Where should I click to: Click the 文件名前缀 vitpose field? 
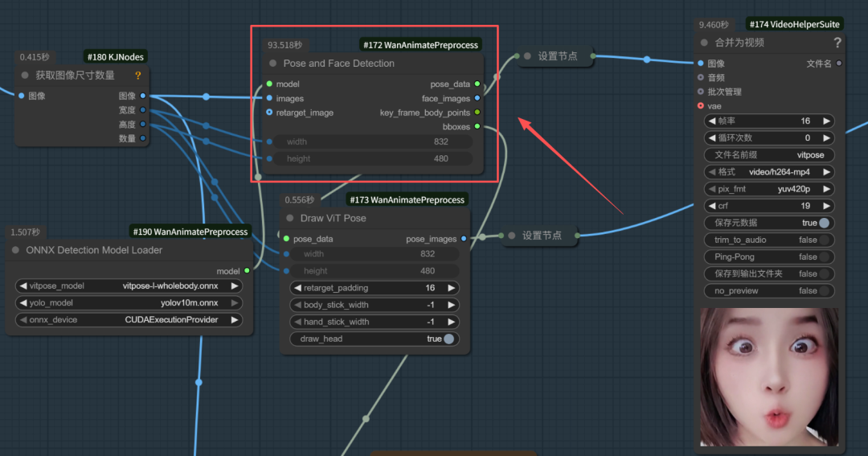[769, 155]
